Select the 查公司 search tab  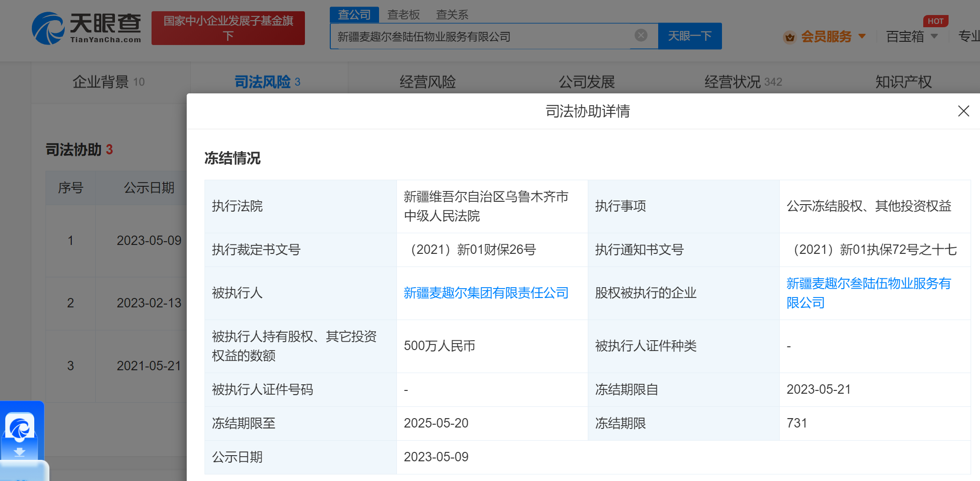click(x=354, y=15)
